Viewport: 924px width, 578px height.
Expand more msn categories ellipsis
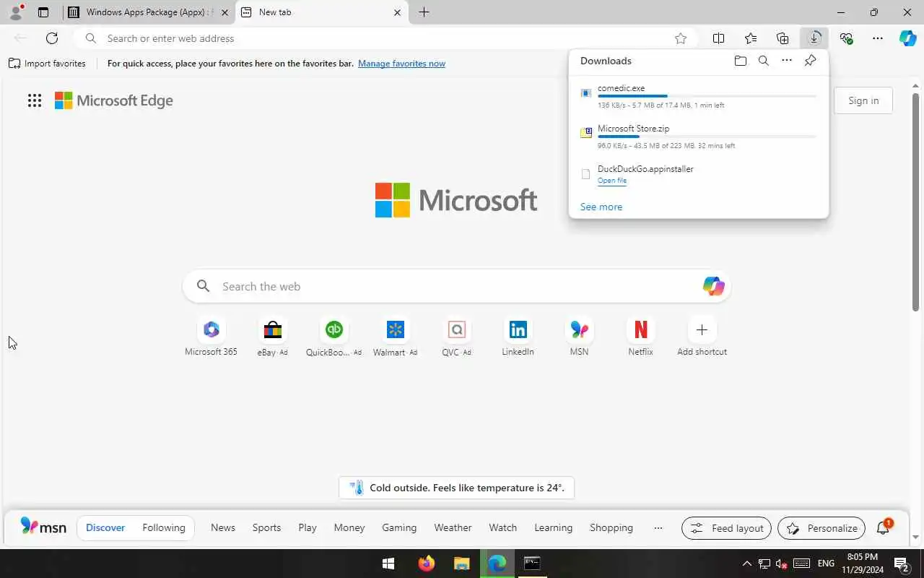coord(658,527)
